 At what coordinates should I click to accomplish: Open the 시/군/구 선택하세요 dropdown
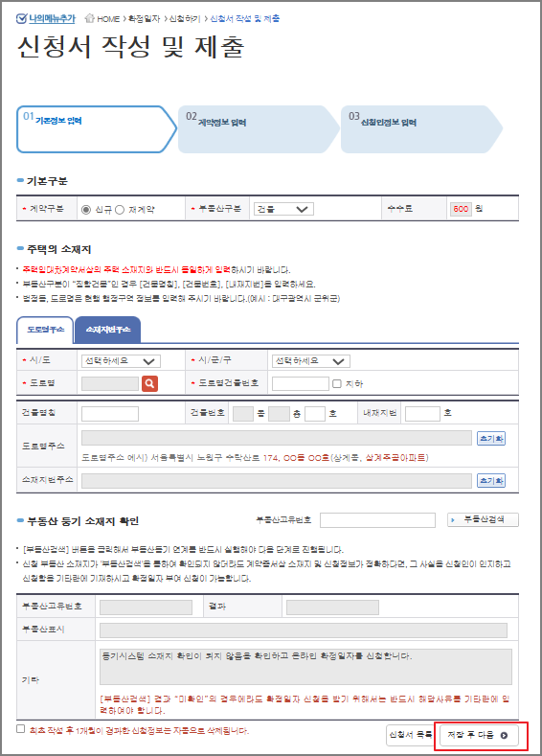311,361
